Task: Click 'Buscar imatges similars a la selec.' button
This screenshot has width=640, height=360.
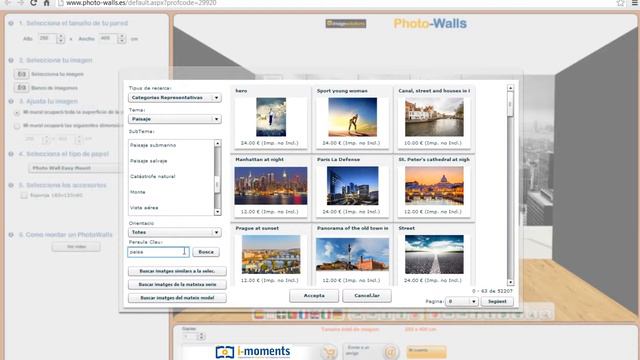Action: tap(177, 271)
